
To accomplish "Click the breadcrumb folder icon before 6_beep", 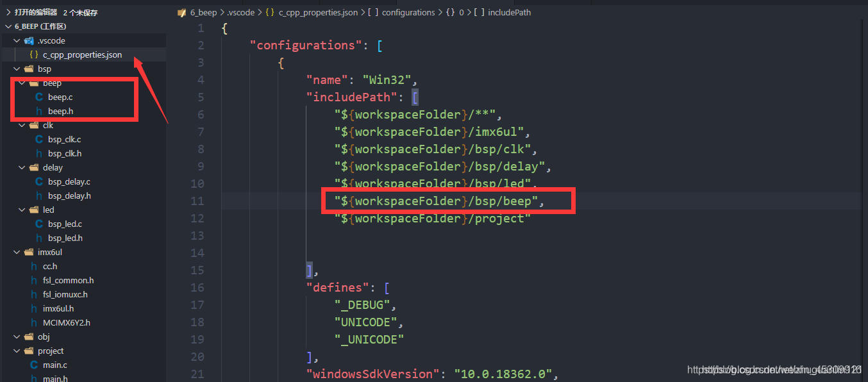I will point(181,12).
